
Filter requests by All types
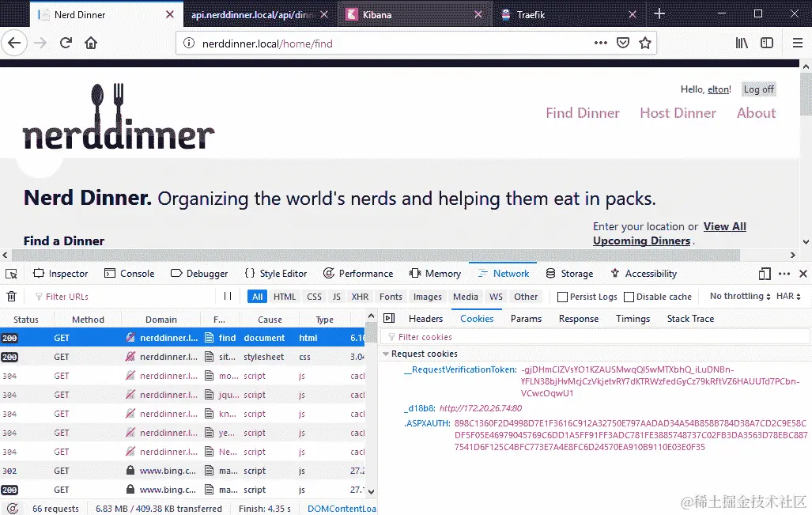click(258, 297)
